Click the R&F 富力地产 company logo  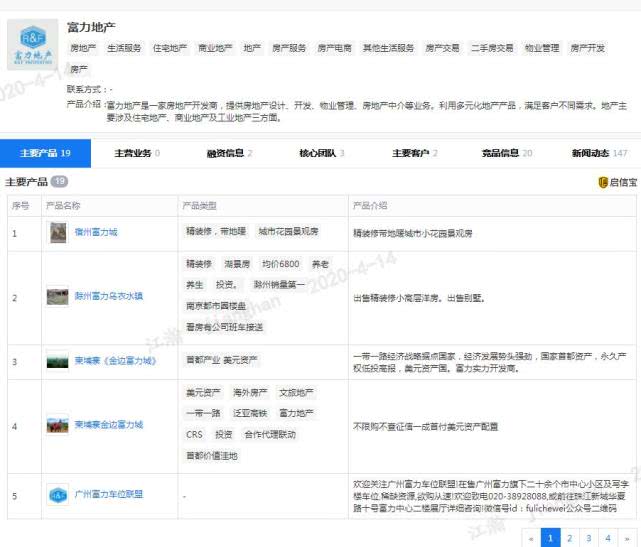click(x=32, y=45)
